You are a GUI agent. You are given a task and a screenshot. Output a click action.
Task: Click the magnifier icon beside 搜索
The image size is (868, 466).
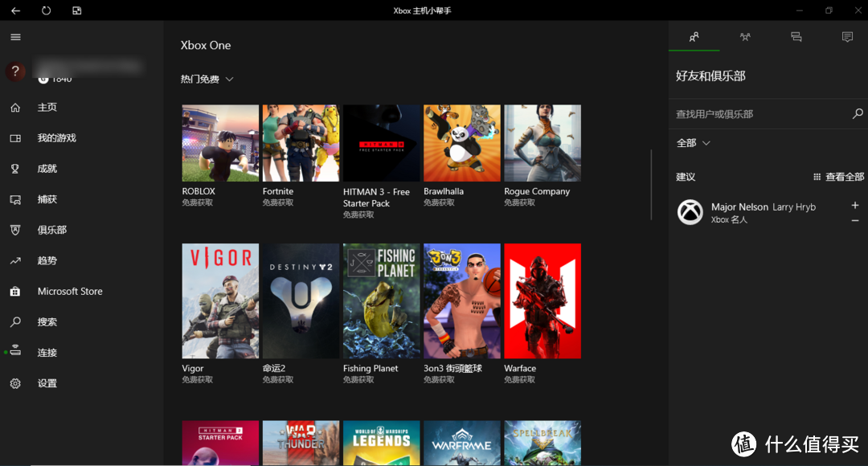point(15,322)
